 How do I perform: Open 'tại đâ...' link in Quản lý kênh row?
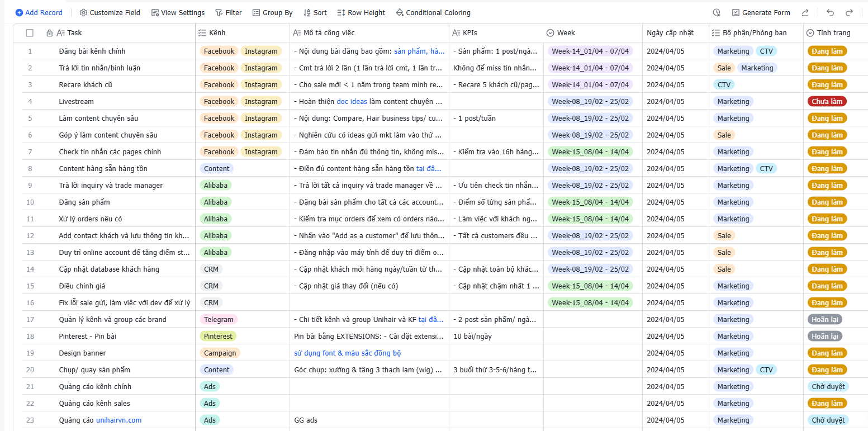click(x=431, y=319)
